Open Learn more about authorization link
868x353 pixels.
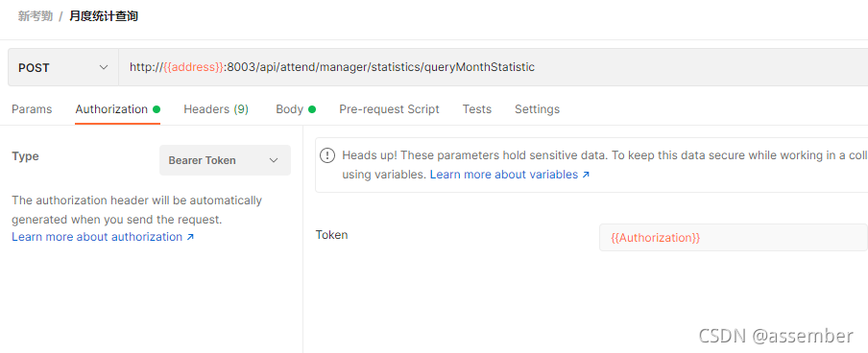[x=97, y=237]
